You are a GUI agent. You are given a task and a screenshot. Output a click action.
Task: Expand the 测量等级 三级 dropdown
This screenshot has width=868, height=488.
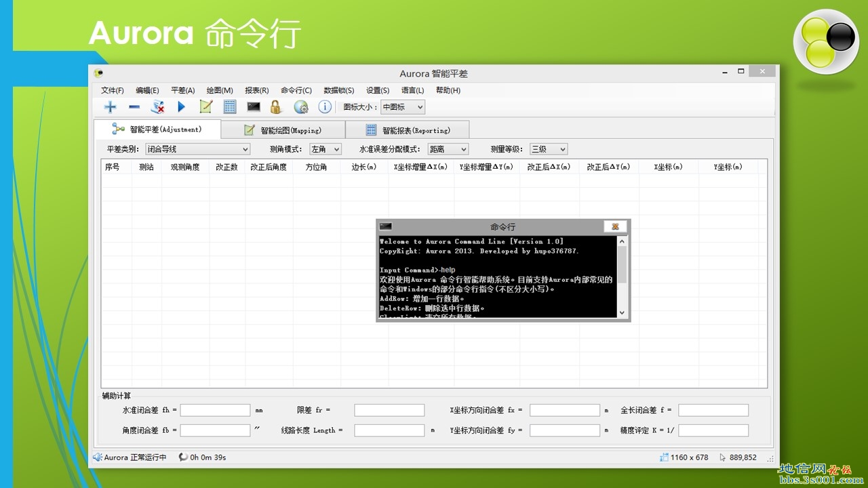[x=548, y=149]
